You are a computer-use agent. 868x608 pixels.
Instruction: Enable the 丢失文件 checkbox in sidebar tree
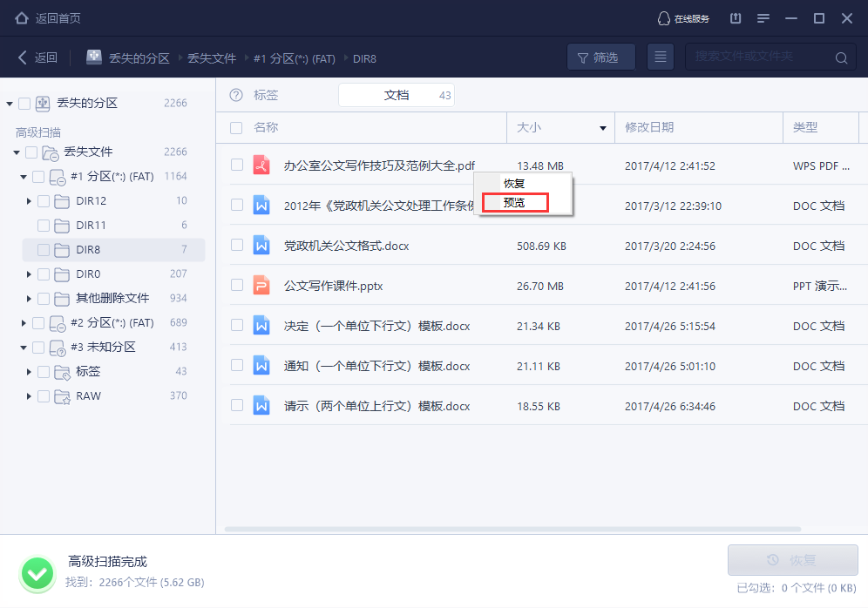(33, 152)
